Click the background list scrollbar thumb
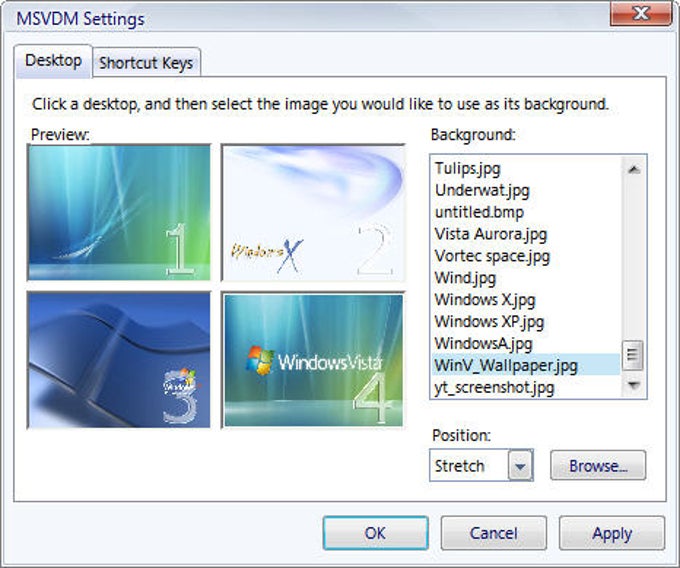Image resolution: width=680 pixels, height=568 pixels. (633, 356)
